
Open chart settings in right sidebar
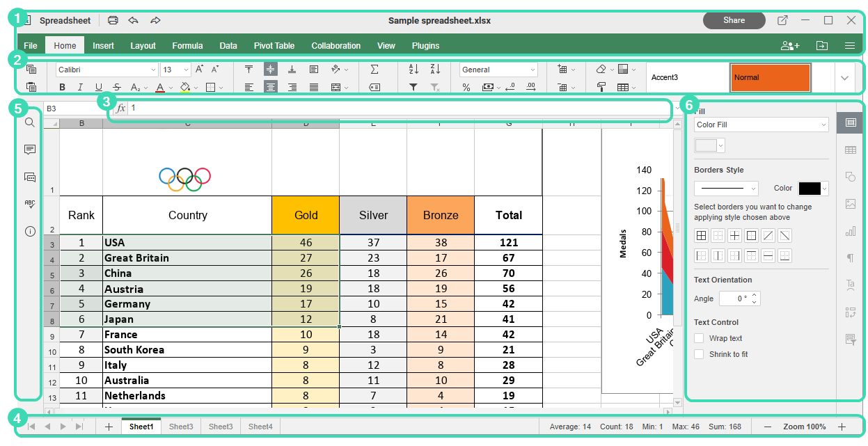(x=850, y=231)
